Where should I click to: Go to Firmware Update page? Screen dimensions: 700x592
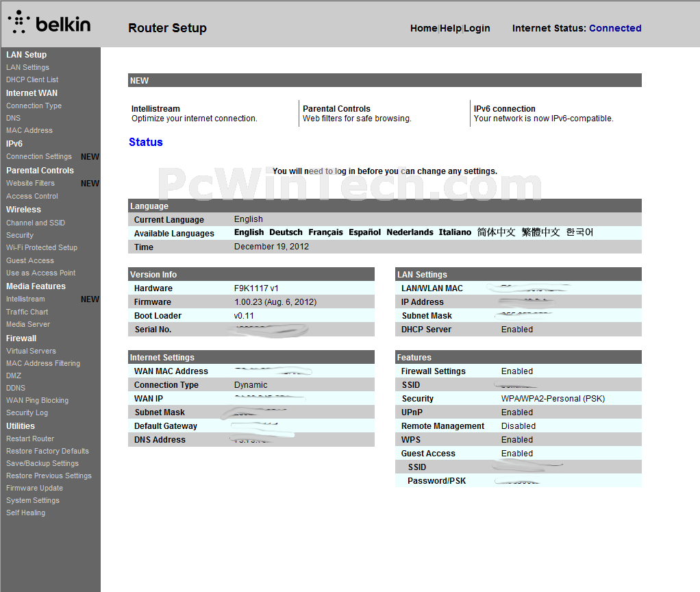click(35, 488)
